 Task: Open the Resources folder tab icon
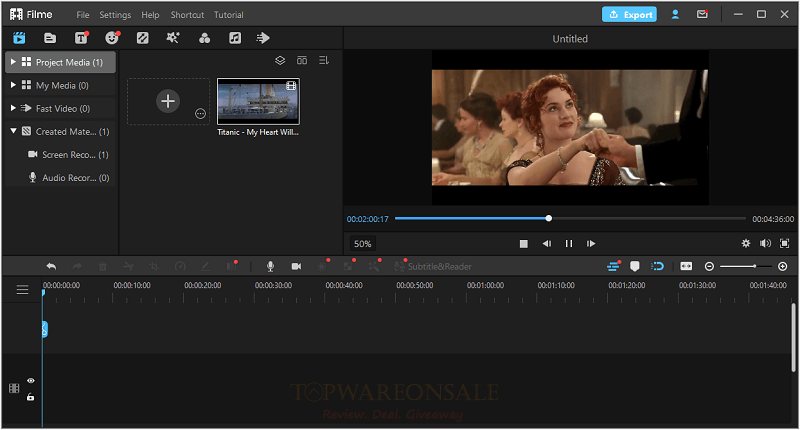coord(50,38)
